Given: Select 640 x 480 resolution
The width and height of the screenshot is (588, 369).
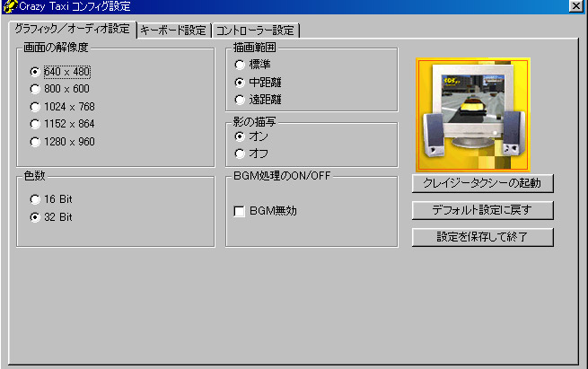Looking at the screenshot, I should pyautogui.click(x=35, y=71).
